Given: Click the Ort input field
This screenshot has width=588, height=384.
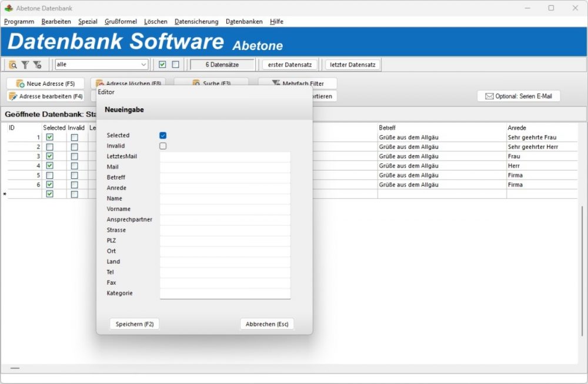Looking at the screenshot, I should coord(225,251).
